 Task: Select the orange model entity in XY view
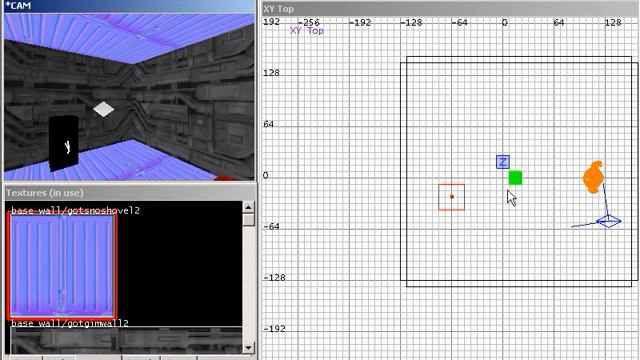click(593, 177)
